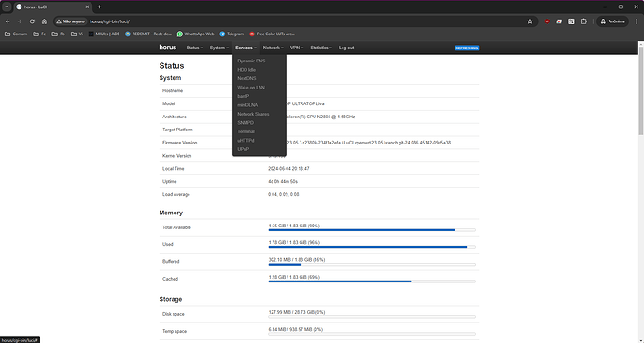This screenshot has width=644, height=343.
Task: Bookmark this page with the star icon
Action: pos(530,21)
